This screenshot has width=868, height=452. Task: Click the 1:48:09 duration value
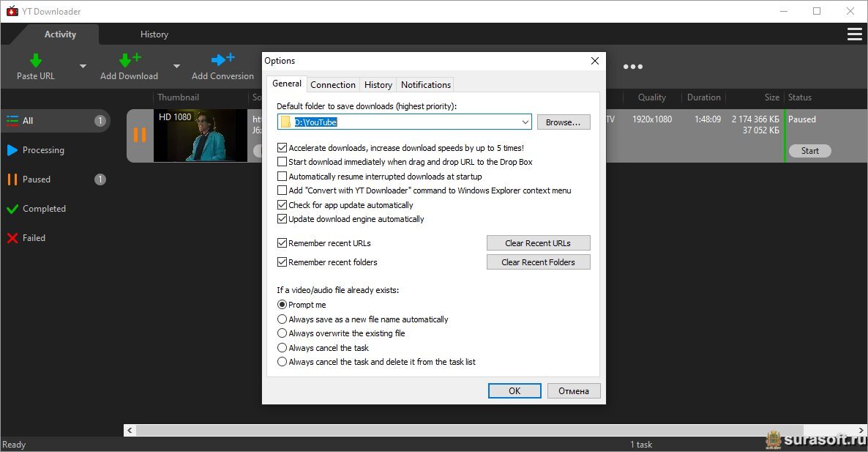(708, 119)
